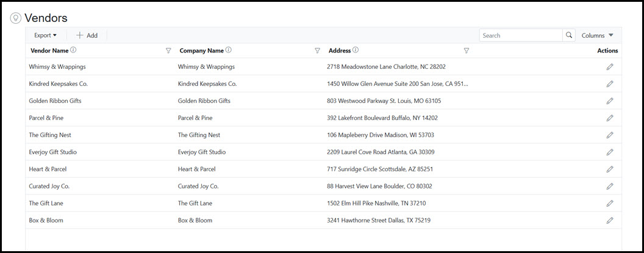
Task: Click the search magnifier button
Action: (569, 35)
